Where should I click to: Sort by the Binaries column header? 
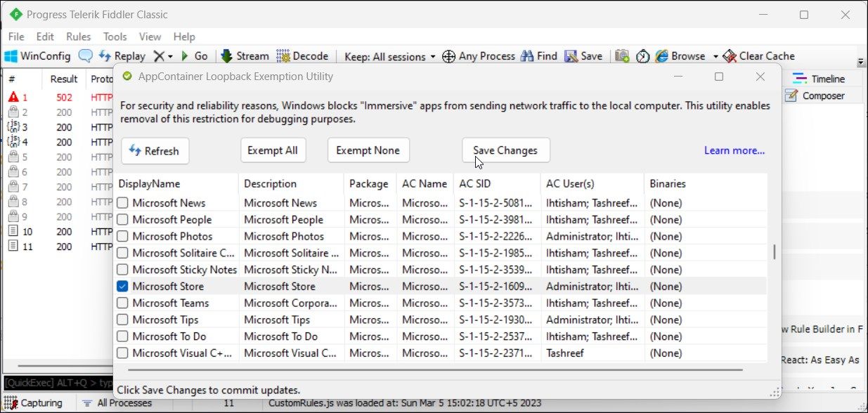point(706,184)
